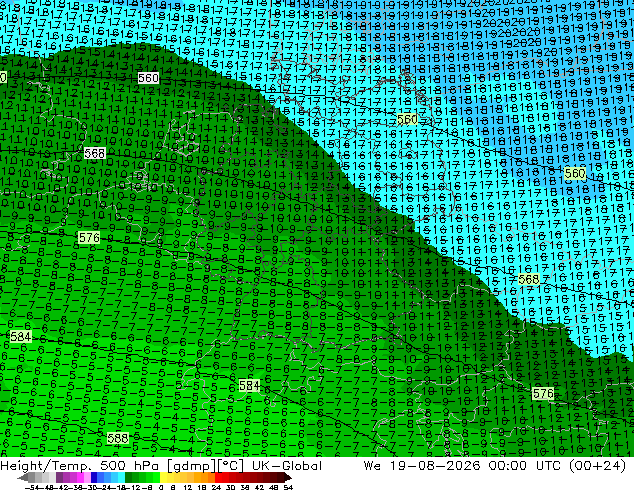Click the "Height/Temp." caption text

[46, 466]
